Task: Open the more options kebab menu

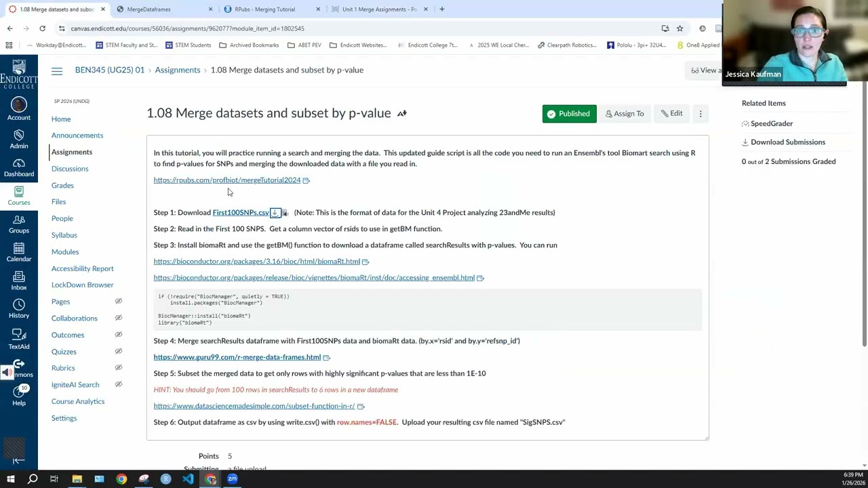Action: tap(701, 114)
